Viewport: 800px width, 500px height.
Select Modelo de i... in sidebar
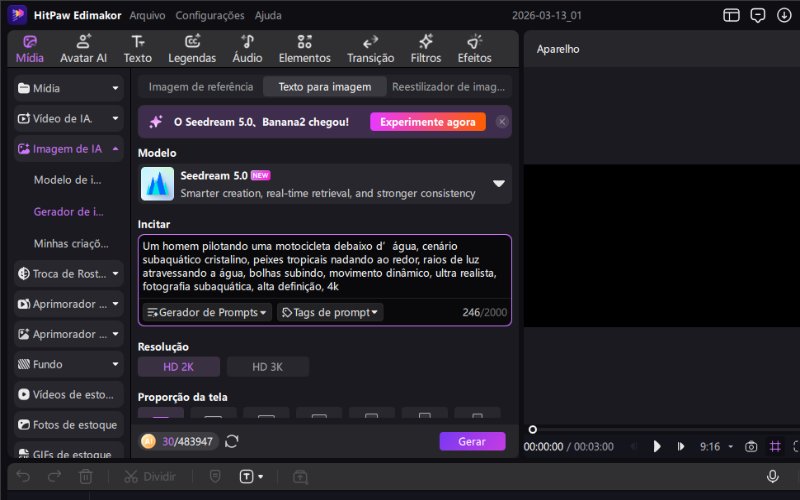67,180
